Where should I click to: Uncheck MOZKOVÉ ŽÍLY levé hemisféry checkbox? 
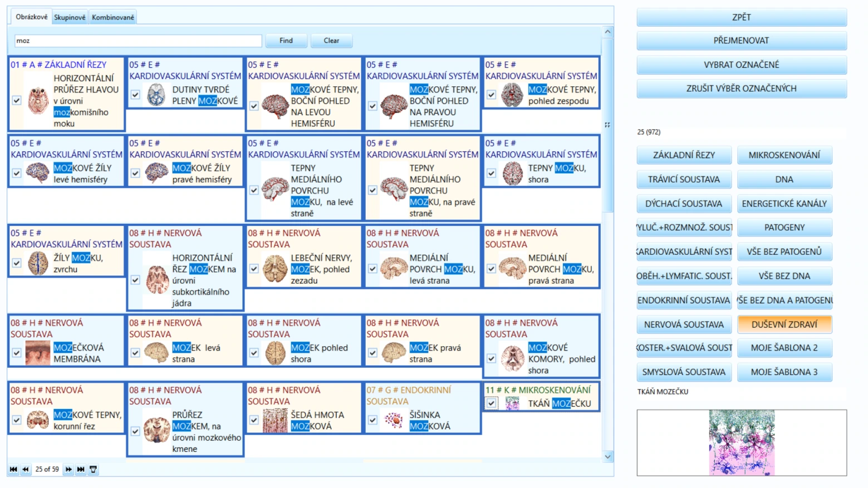coord(17,173)
